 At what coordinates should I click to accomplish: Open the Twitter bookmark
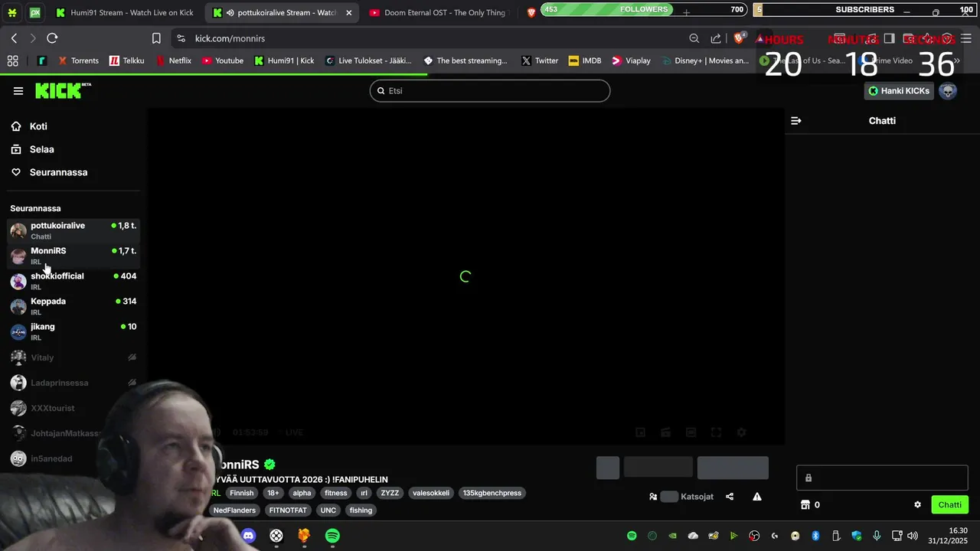540,60
